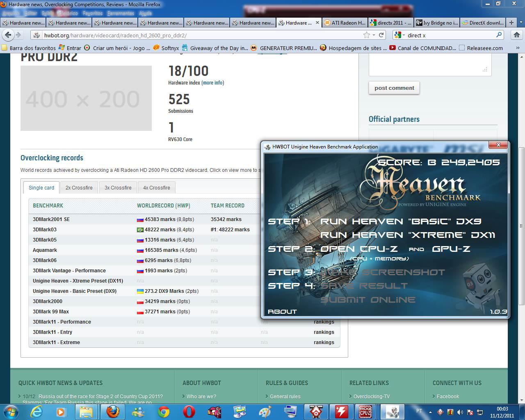Screen dimensions: 525x420
Task: Click the search magnifier icon in search box
Action: [499, 35]
